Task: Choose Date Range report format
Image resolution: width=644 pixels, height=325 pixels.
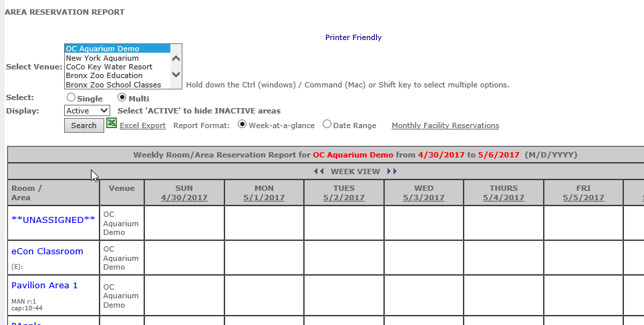Action: pos(327,124)
